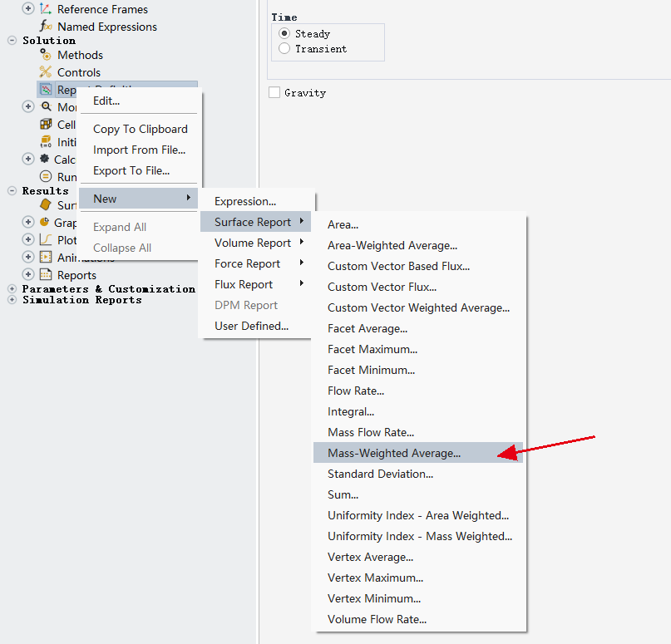Click the Reports icon in Results
Viewport: 671px width, 644px height.
click(x=46, y=275)
